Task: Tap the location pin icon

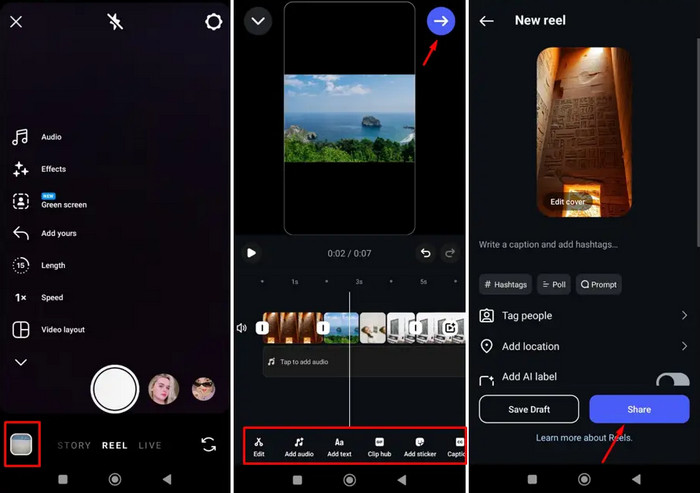Action: (487, 346)
